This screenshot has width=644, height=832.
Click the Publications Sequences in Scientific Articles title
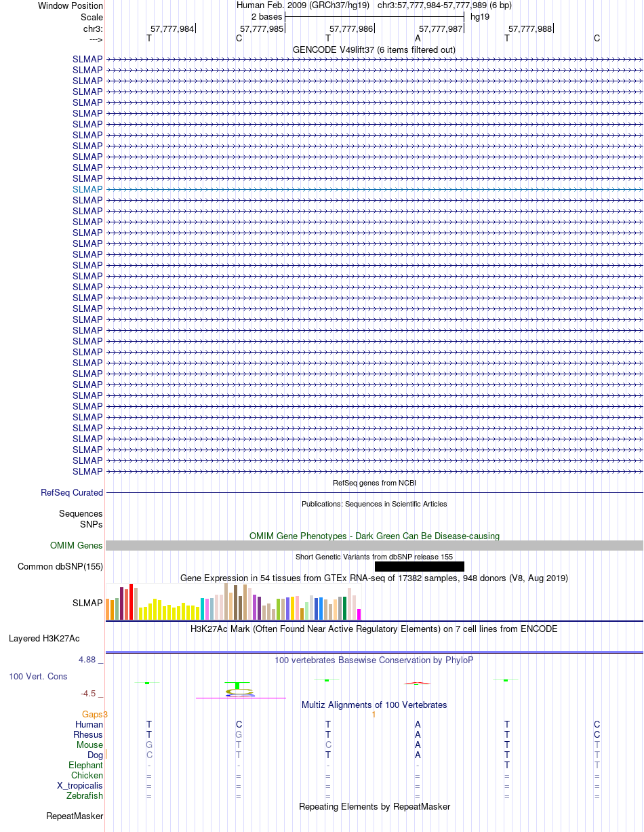374,504
